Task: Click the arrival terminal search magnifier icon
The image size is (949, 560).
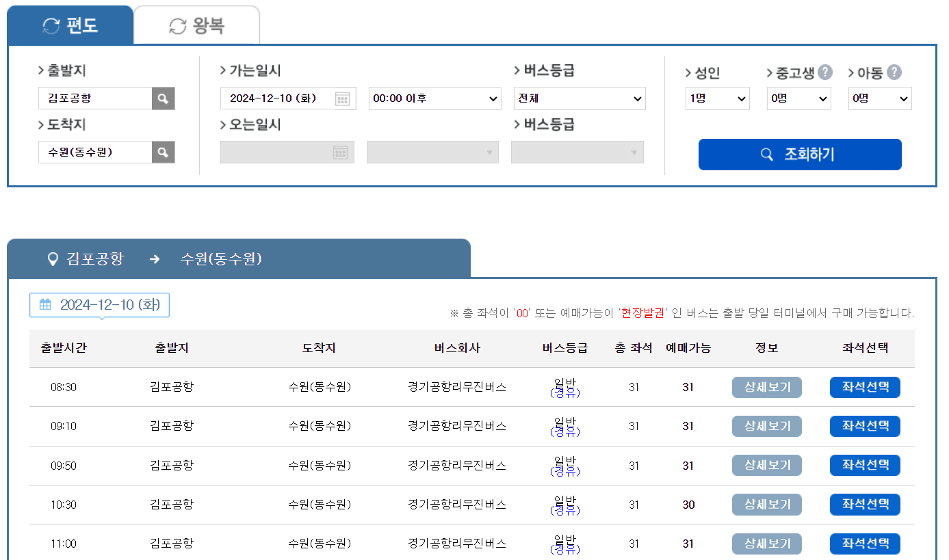Action: point(163,152)
